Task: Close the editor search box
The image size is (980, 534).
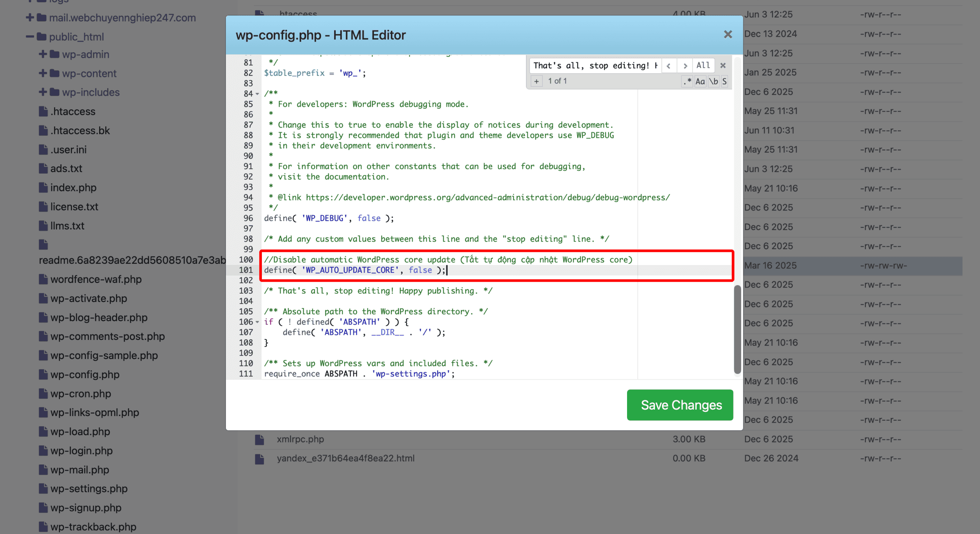Action: (x=723, y=65)
